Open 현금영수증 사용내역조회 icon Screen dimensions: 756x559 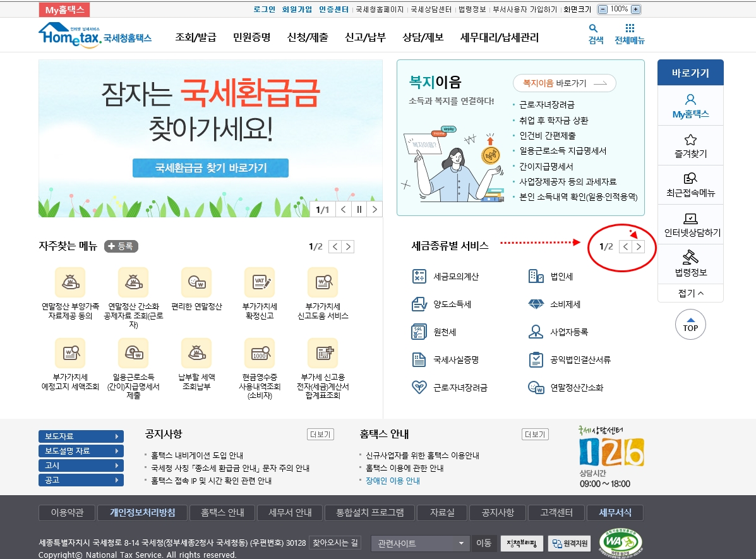coord(260,353)
